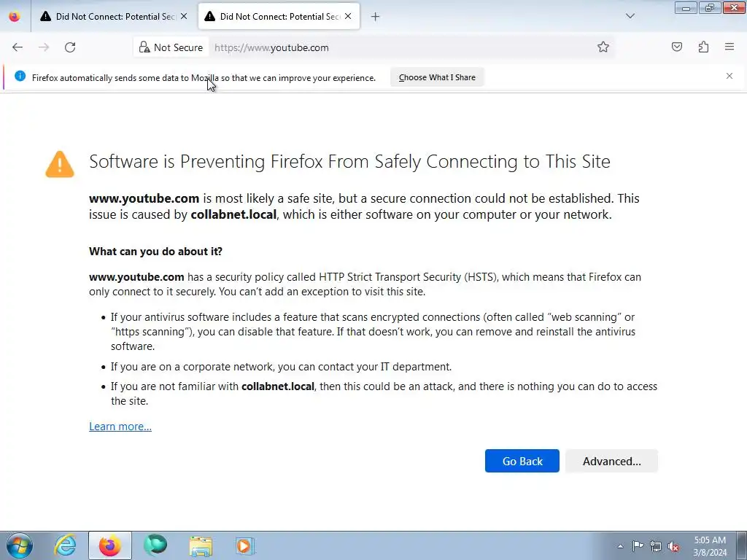Open Windows Explorer folder on taskbar
The image size is (747, 560).
pyautogui.click(x=201, y=545)
